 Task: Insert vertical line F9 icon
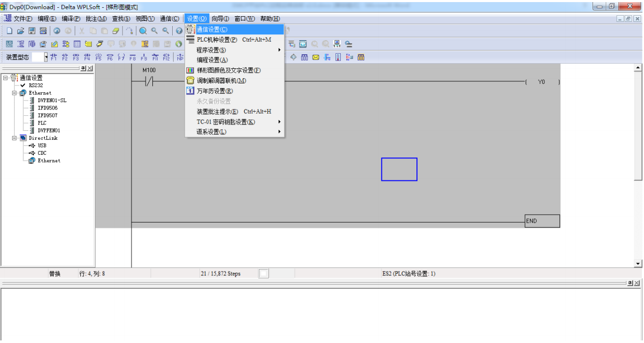[x=144, y=57]
